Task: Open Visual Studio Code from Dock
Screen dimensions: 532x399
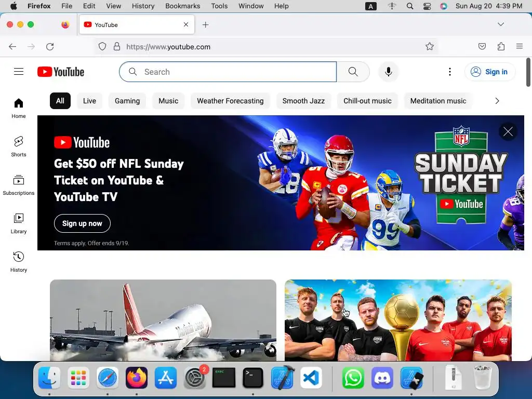Action: (x=311, y=378)
